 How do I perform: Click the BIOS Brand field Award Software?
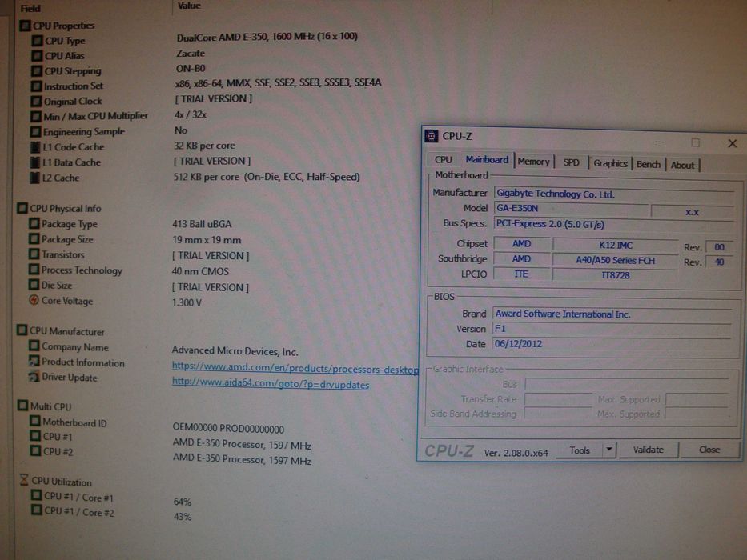point(612,314)
